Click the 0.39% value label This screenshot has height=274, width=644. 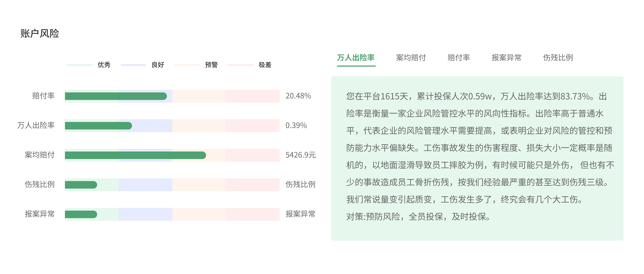pos(296,125)
